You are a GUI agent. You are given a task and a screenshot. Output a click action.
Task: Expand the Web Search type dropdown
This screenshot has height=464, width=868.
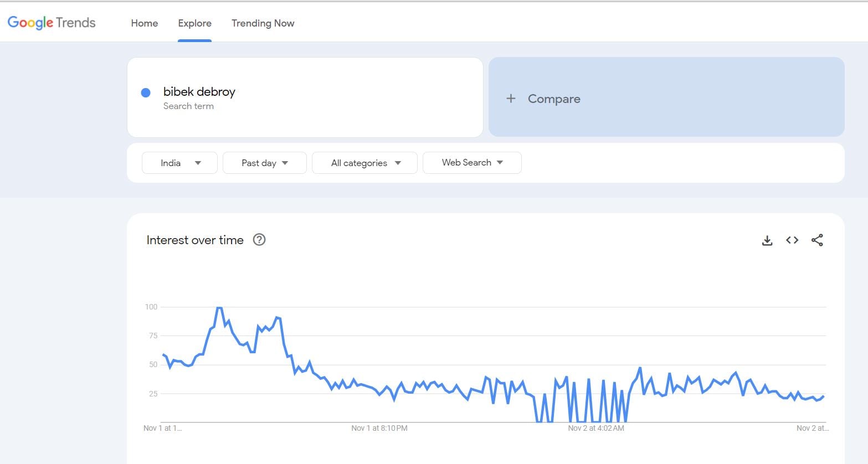click(472, 163)
